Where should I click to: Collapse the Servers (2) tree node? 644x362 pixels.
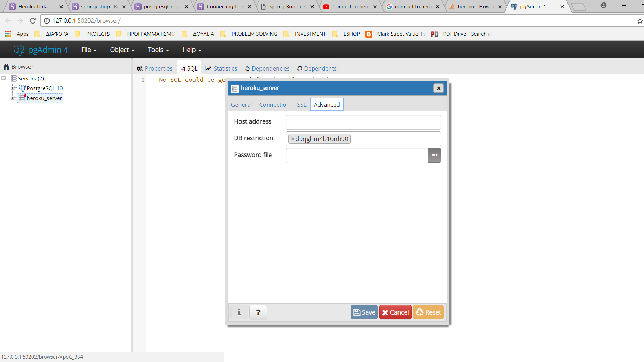click(4, 78)
